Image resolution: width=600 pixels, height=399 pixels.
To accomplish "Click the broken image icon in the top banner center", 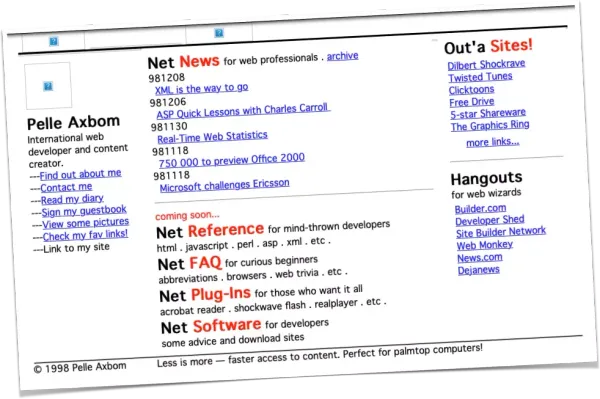I will (x=219, y=33).
